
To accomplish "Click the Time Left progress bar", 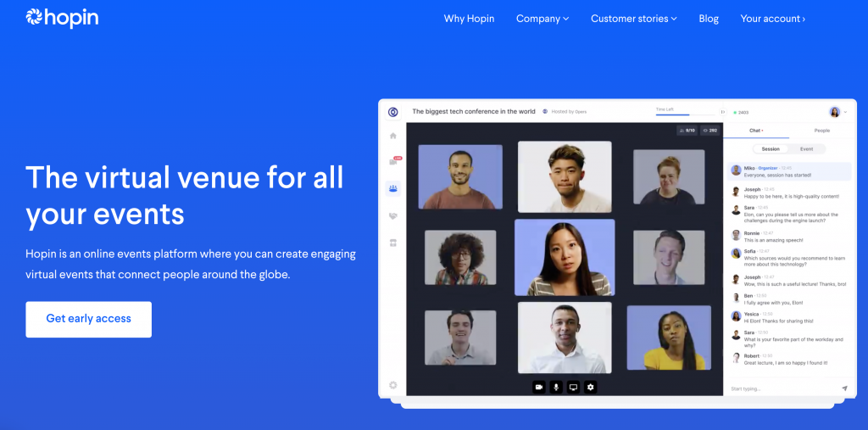I will [x=685, y=114].
